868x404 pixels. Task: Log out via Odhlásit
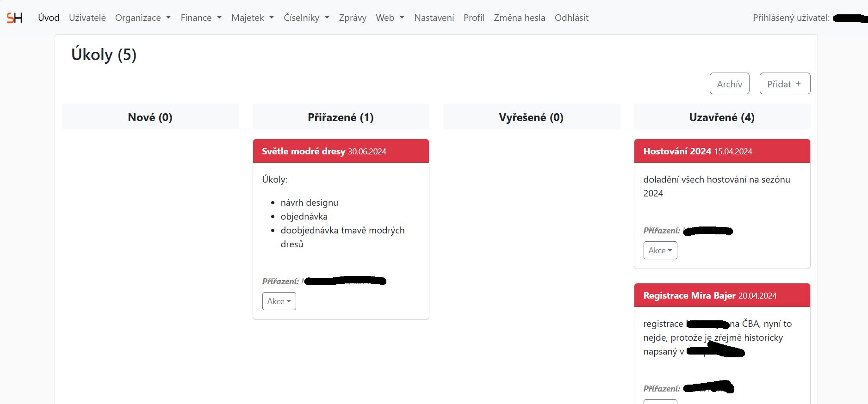[x=571, y=18]
